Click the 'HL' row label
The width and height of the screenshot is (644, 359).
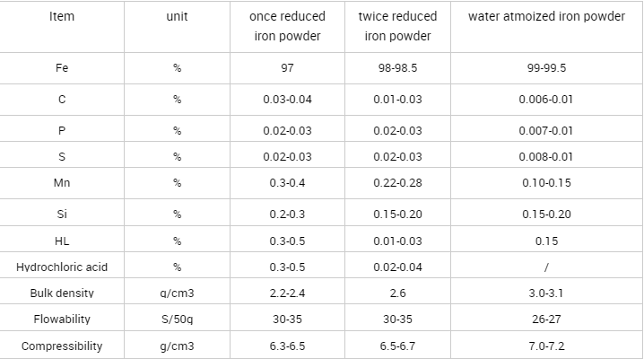[62, 241]
